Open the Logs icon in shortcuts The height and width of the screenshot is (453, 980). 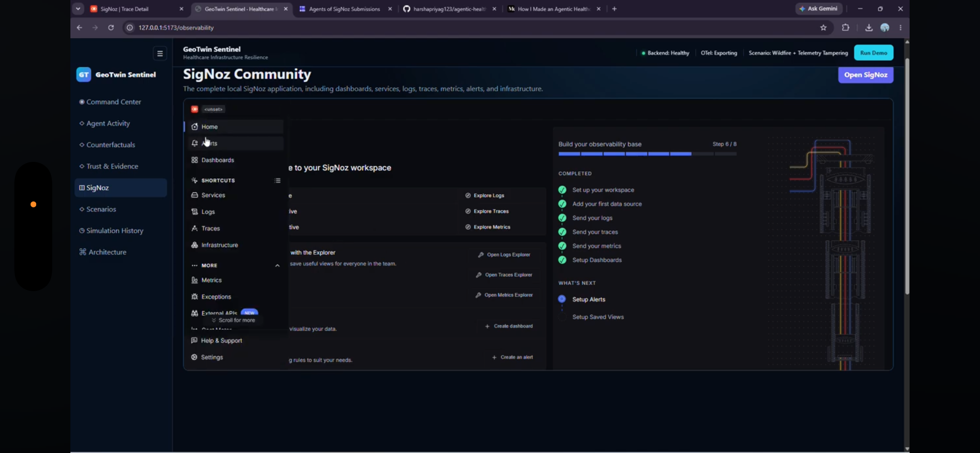click(195, 211)
